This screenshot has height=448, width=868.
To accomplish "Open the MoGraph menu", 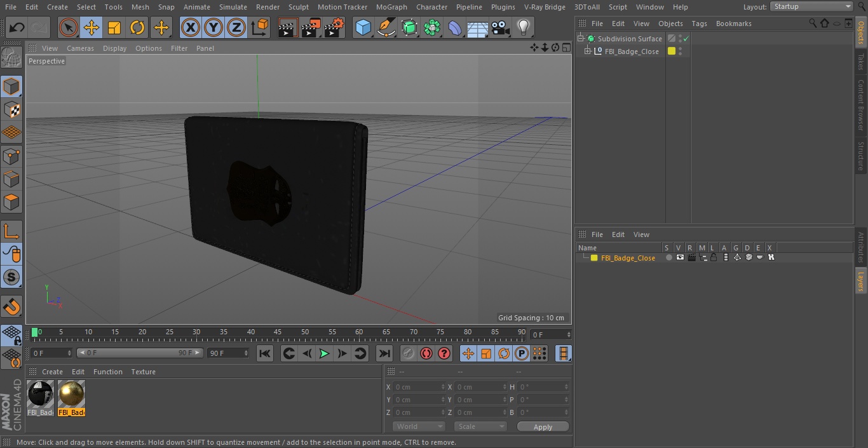I will tap(391, 7).
